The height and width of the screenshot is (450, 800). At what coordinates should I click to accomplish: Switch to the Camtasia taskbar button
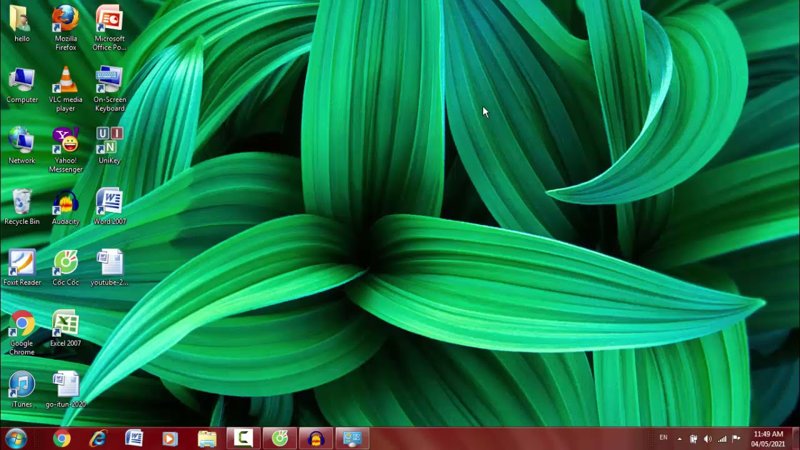tap(243, 438)
